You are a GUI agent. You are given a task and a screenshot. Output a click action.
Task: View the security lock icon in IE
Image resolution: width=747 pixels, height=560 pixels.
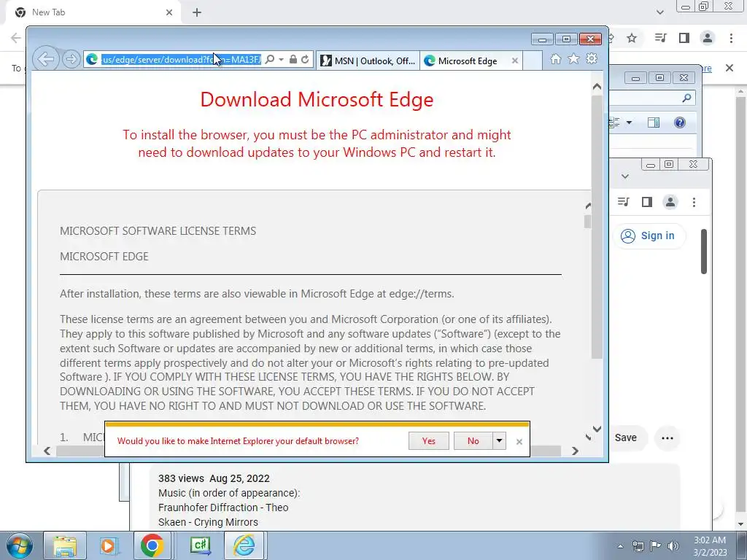(293, 60)
